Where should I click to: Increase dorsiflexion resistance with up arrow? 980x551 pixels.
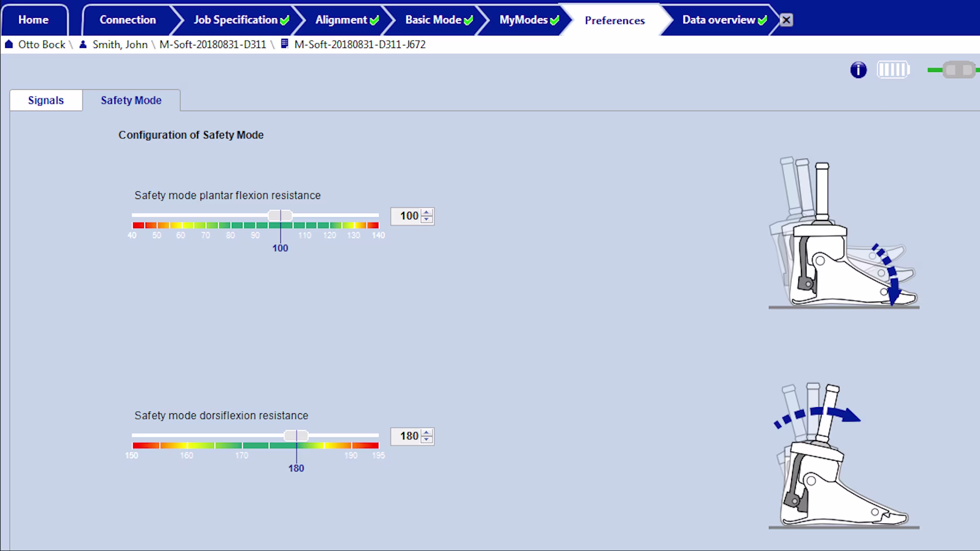click(x=427, y=433)
